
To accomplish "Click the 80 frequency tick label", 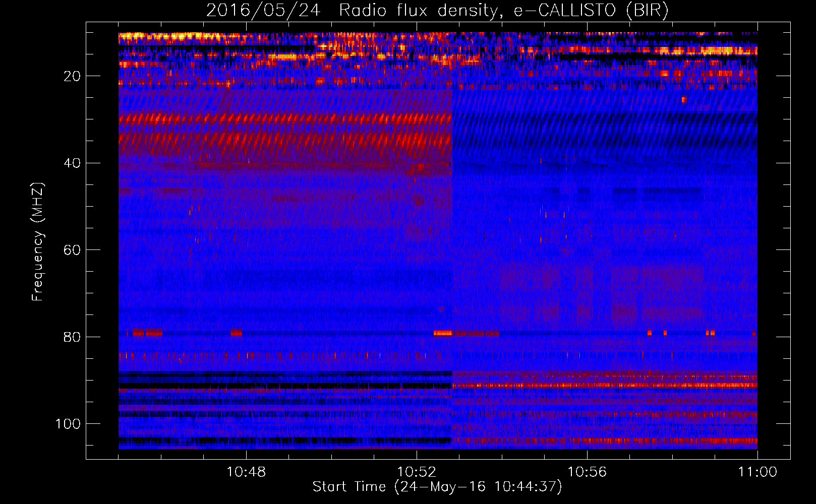I will click(72, 337).
